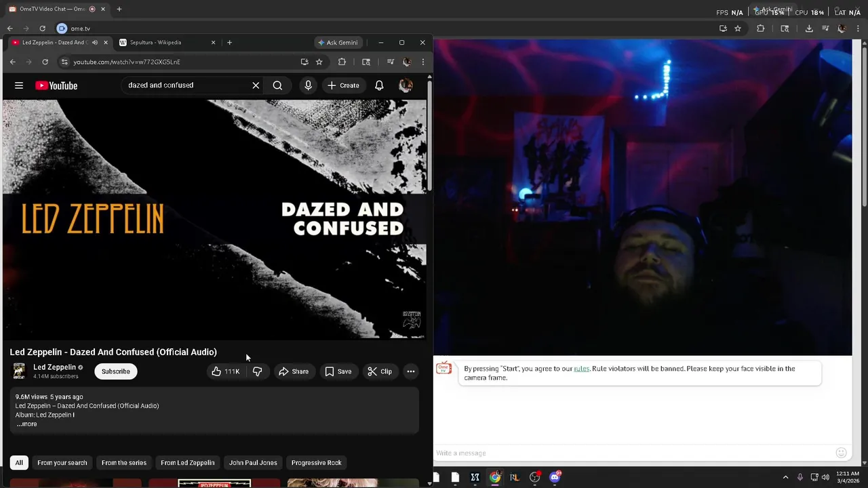Open YouTube notifications bell
868x488 pixels.
[379, 85]
